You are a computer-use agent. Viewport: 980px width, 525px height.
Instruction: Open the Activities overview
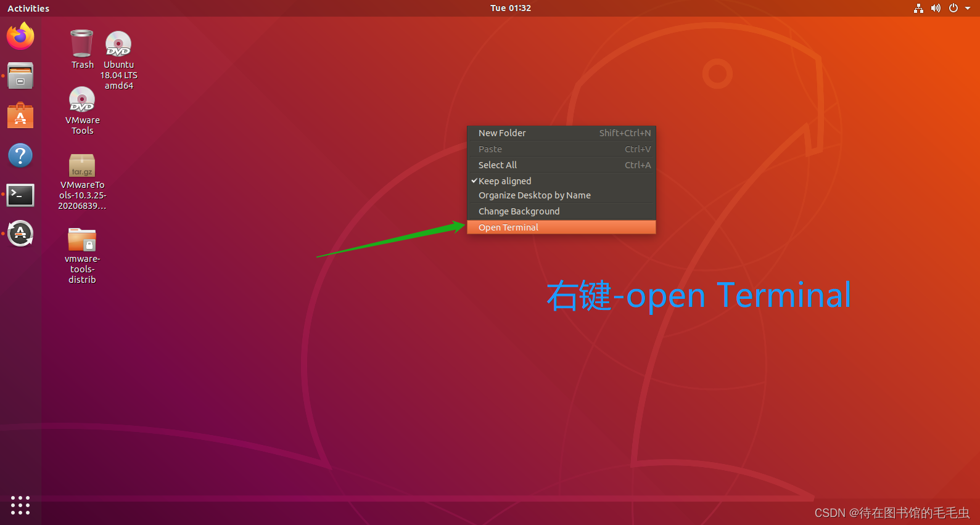tap(28, 8)
